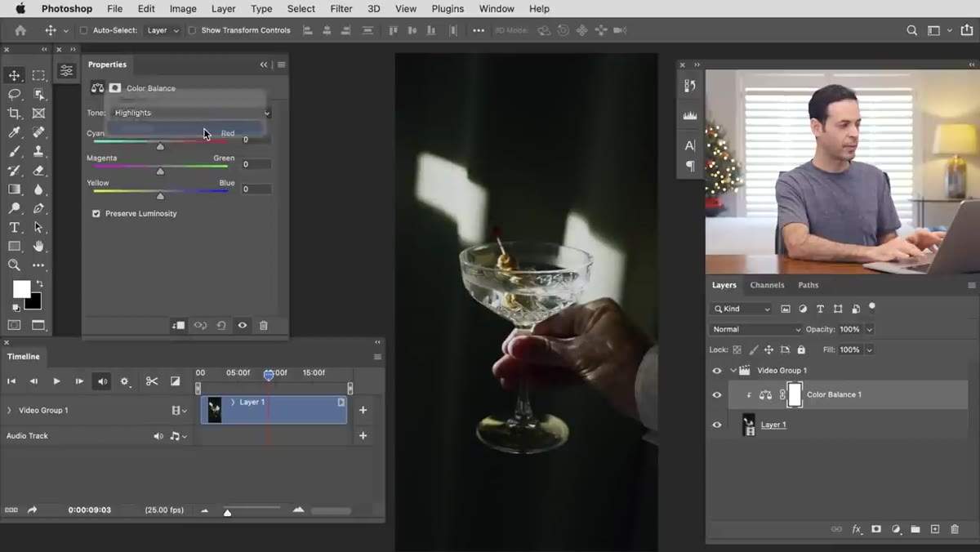Collapse Video Group 1 in Layers panel

(x=733, y=371)
